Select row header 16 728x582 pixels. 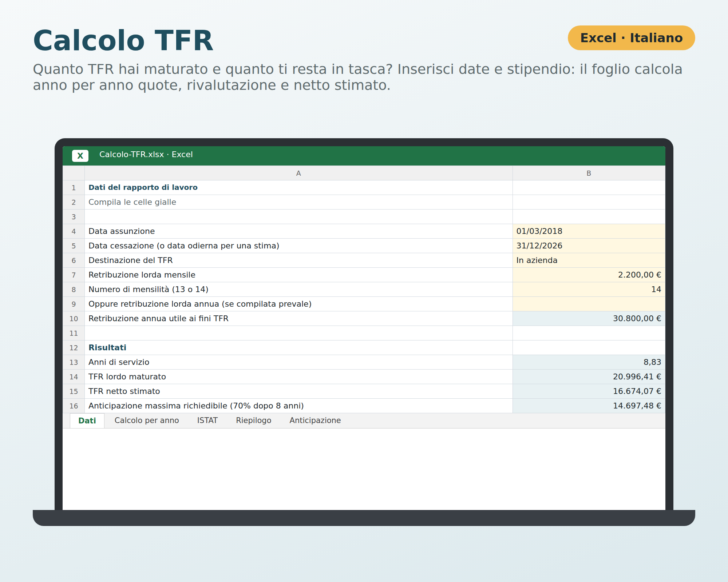pyautogui.click(x=74, y=406)
